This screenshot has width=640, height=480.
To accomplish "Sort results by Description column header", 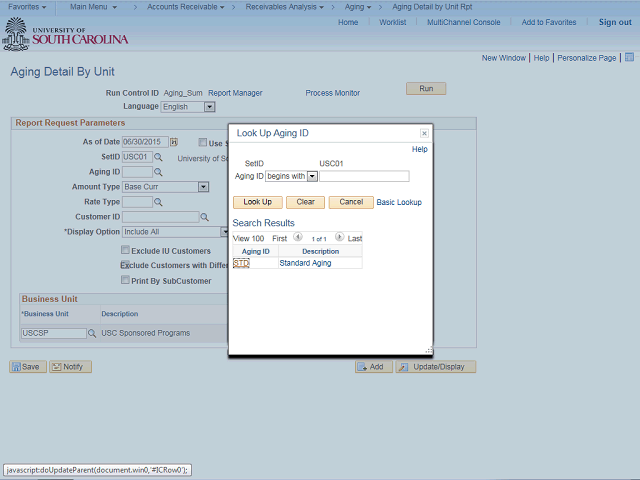I will pyautogui.click(x=320, y=251).
